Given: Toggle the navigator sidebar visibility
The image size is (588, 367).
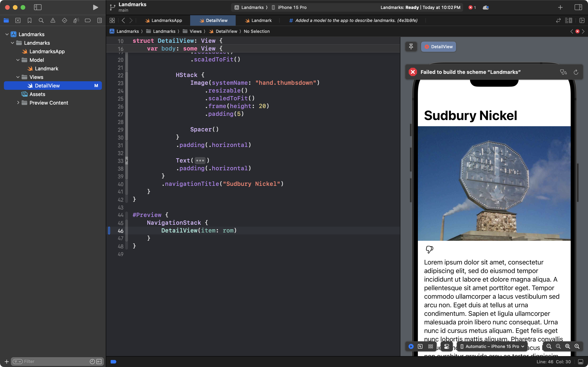Looking at the screenshot, I should click(x=38, y=7).
